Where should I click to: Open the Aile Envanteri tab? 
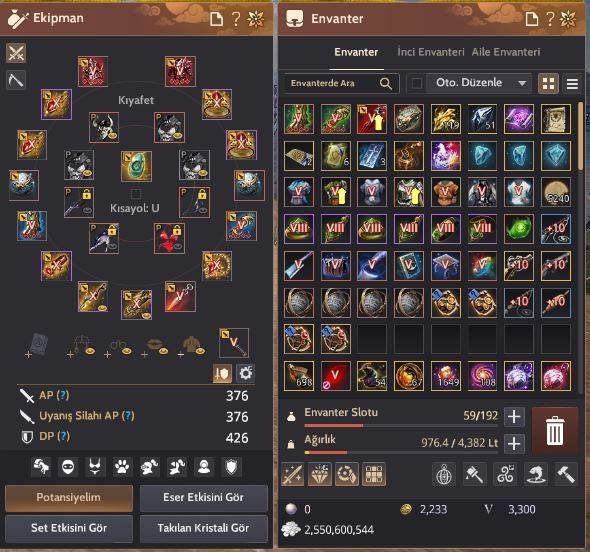click(506, 52)
